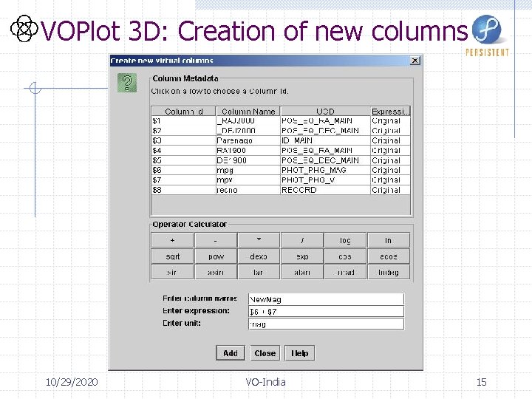Click the PHOT_PHG_V UCD cell
532x399 pixels.
pyautogui.click(x=325, y=180)
